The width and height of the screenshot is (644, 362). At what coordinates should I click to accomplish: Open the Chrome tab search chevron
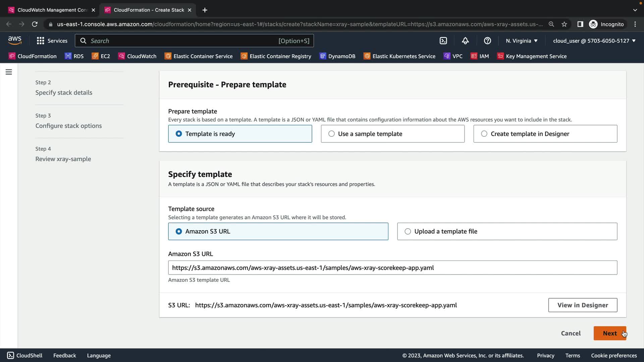click(x=635, y=10)
